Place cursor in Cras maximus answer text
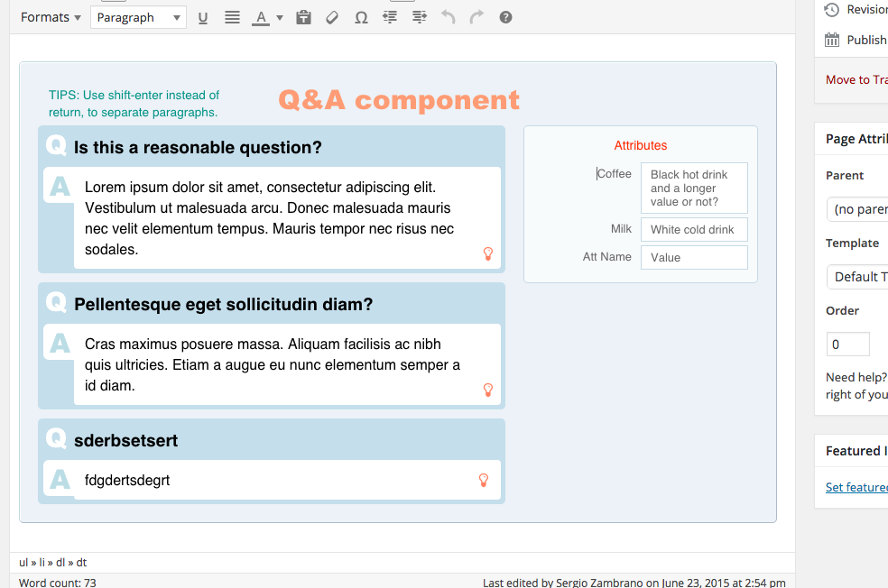Viewport: 888px width, 588px height. point(273,364)
